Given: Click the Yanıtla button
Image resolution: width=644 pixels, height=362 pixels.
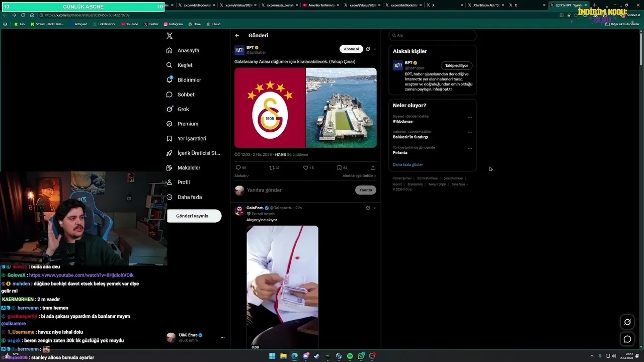Looking at the screenshot, I should 366,190.
